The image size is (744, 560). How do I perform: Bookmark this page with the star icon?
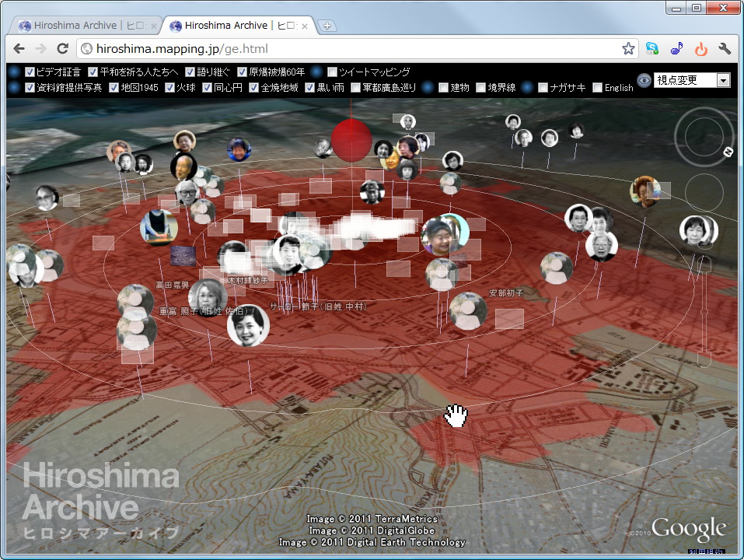(x=628, y=48)
